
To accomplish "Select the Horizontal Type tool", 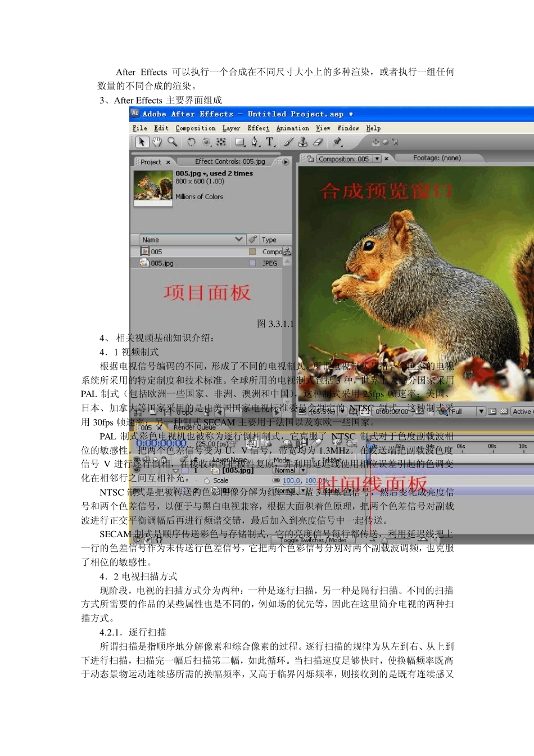I will click(x=270, y=142).
